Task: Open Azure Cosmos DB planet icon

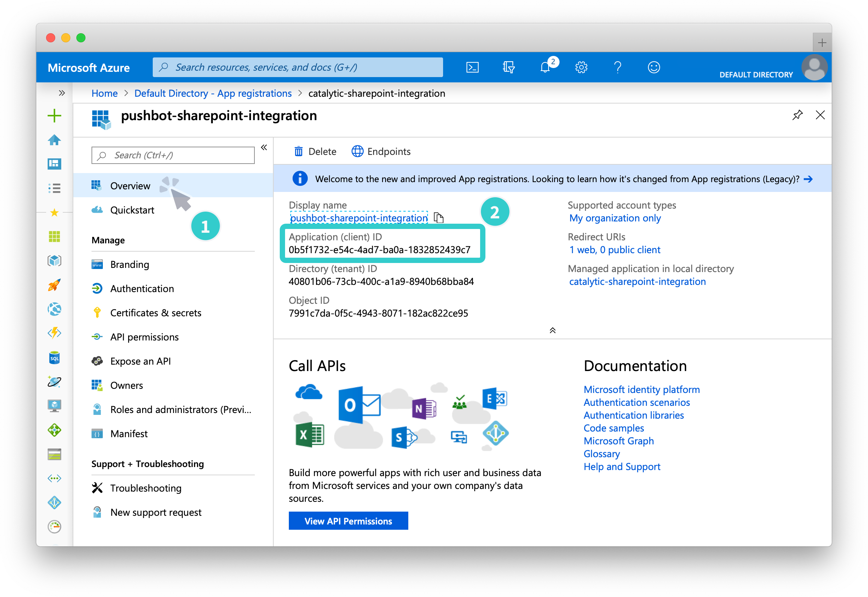Action: point(54,382)
